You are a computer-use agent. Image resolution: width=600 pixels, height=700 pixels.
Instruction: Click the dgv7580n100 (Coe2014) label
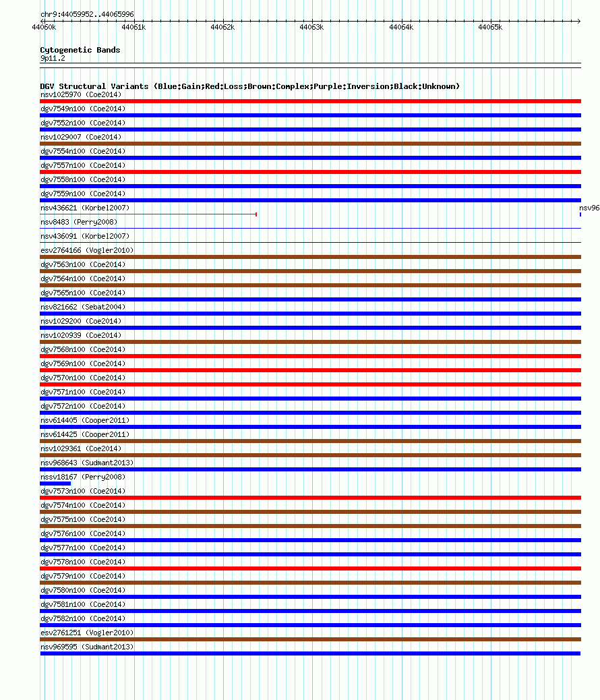coord(83,591)
